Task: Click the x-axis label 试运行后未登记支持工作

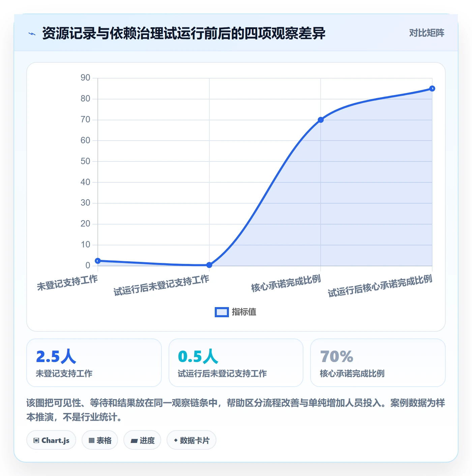Action: [161, 285]
